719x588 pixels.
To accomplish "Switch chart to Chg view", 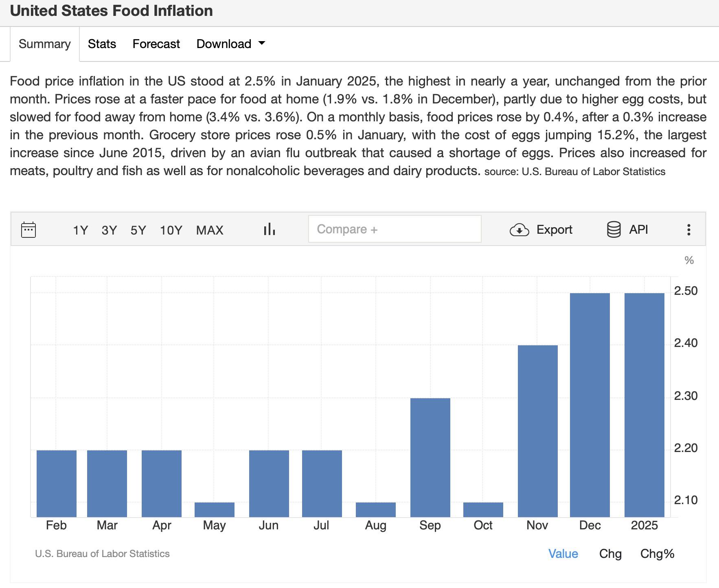I will pos(610,554).
